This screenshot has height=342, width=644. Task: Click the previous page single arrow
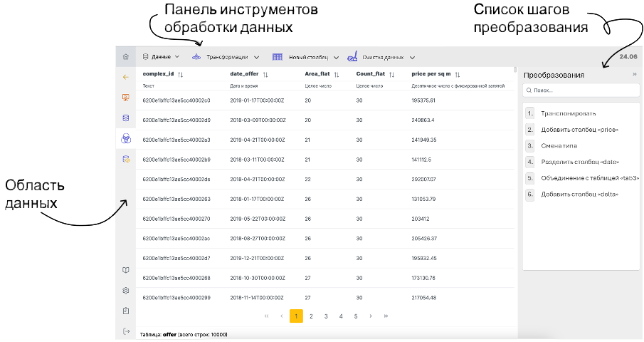coord(281,316)
